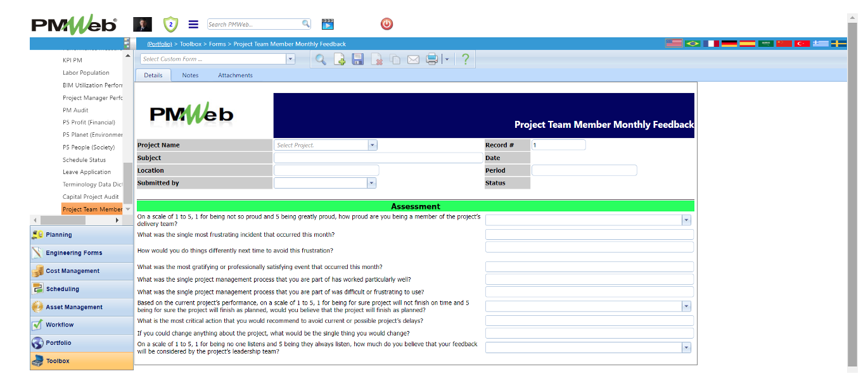Select the Greek flag language
This screenshot has width=868, height=388.
pyautogui.click(x=821, y=44)
